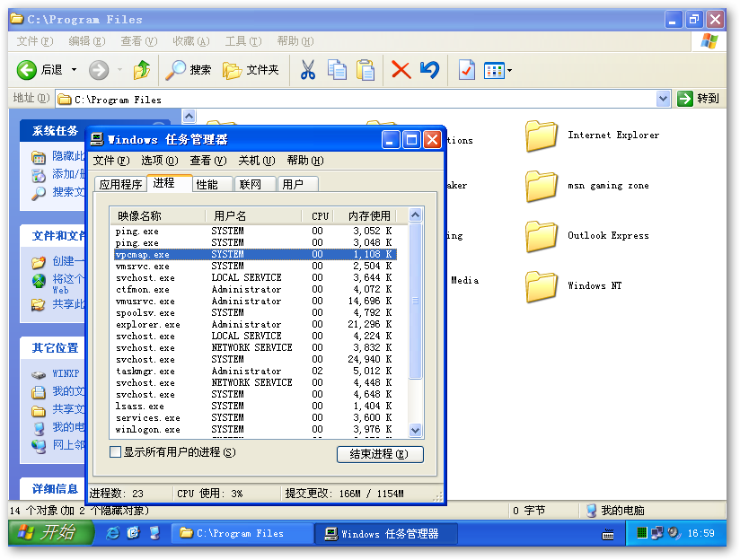Image resolution: width=740 pixels, height=560 pixels.
Task: Switch to Applications (应用程序) tab
Action: (120, 184)
